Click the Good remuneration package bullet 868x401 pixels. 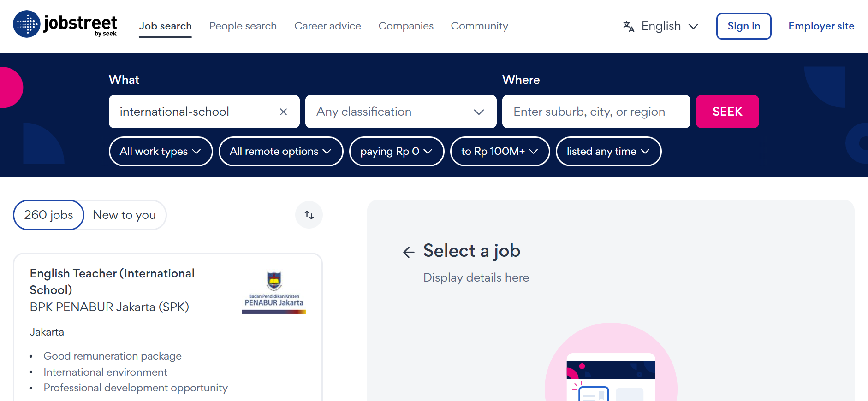113,356
